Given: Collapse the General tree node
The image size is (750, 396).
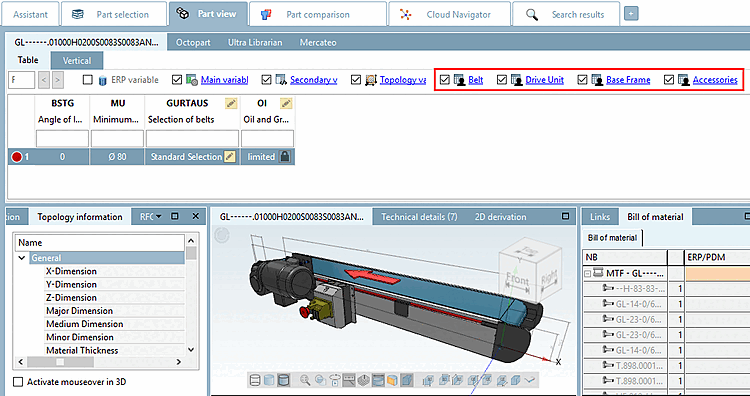Looking at the screenshot, I should 22,258.
